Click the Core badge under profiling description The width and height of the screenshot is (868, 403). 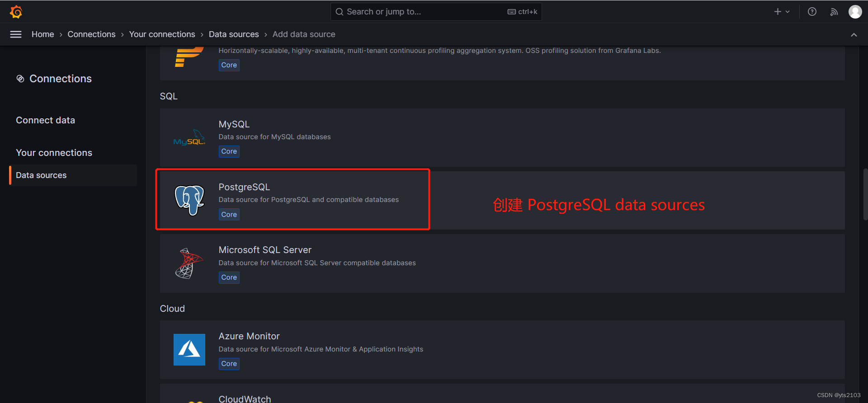pos(229,65)
